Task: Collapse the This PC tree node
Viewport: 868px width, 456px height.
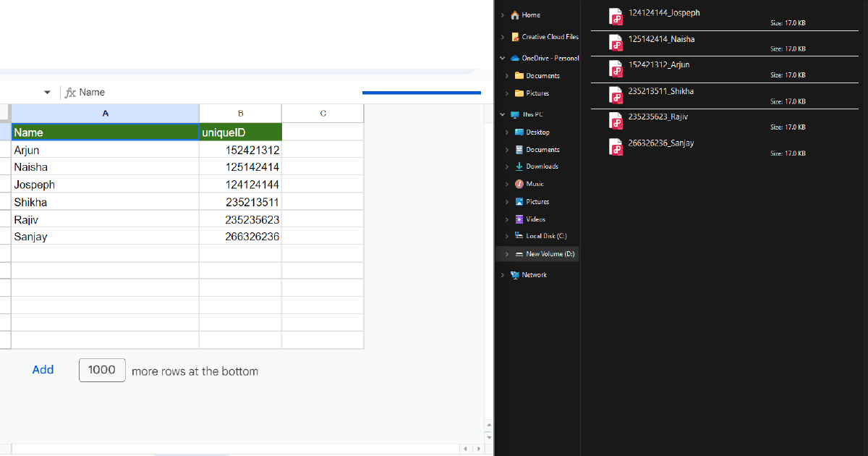Action: coord(502,114)
